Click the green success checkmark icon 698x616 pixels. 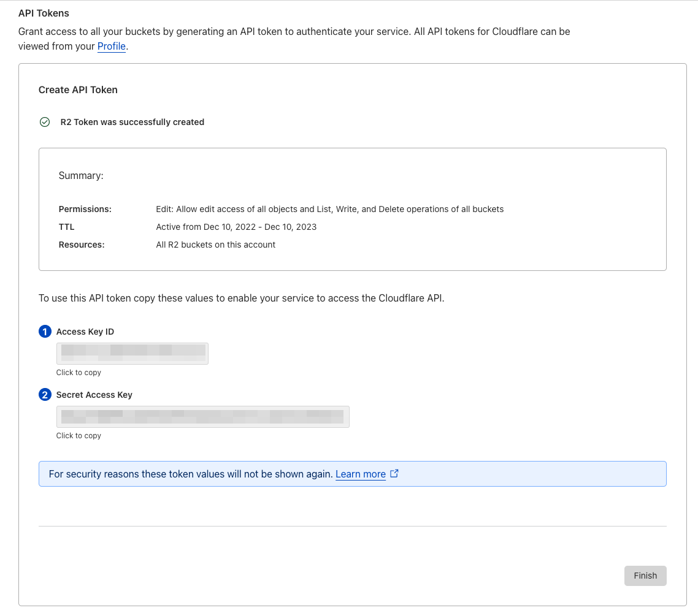(45, 122)
